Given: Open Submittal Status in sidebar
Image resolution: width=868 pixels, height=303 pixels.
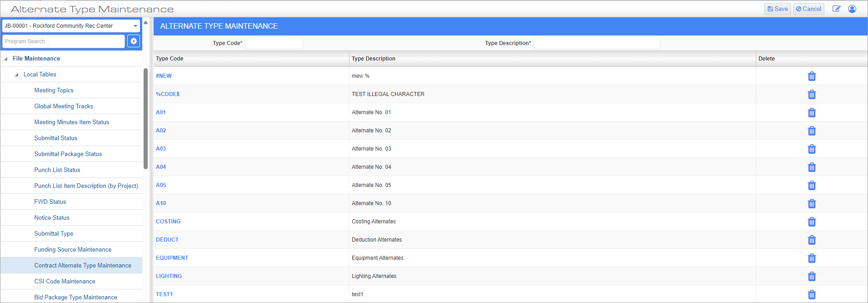Looking at the screenshot, I should (56, 138).
